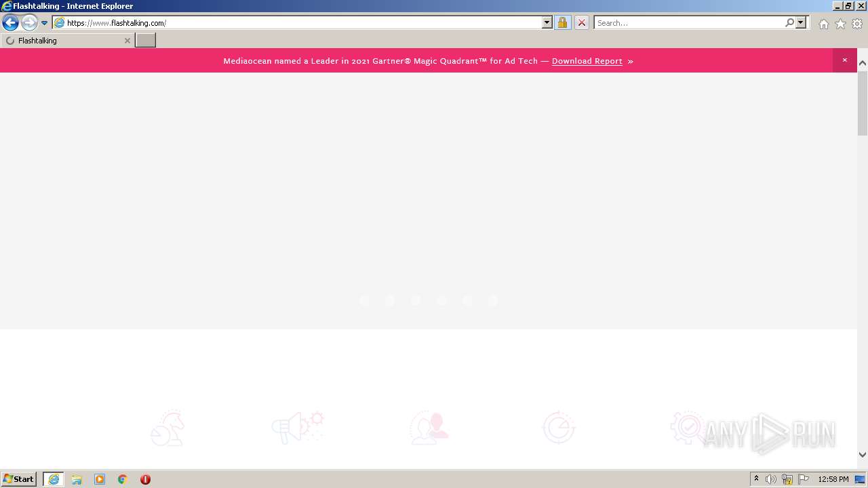Select the first carousel dot

[365, 300]
